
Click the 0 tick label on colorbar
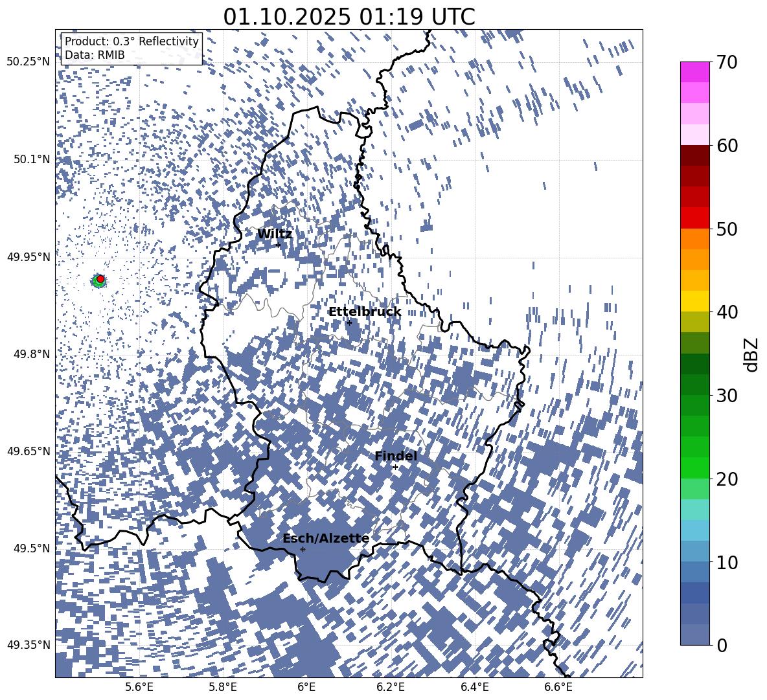722,645
